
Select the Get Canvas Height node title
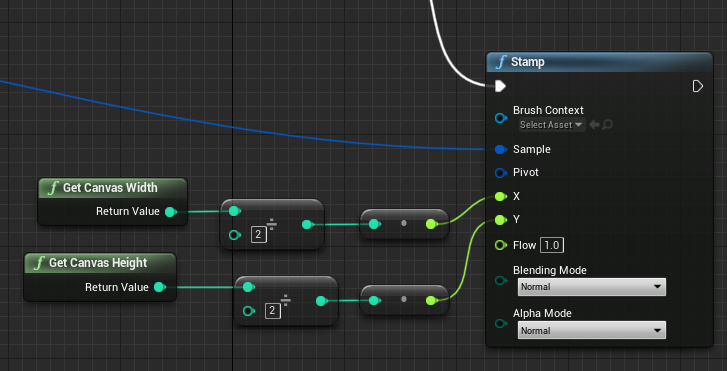pyautogui.click(x=98, y=263)
